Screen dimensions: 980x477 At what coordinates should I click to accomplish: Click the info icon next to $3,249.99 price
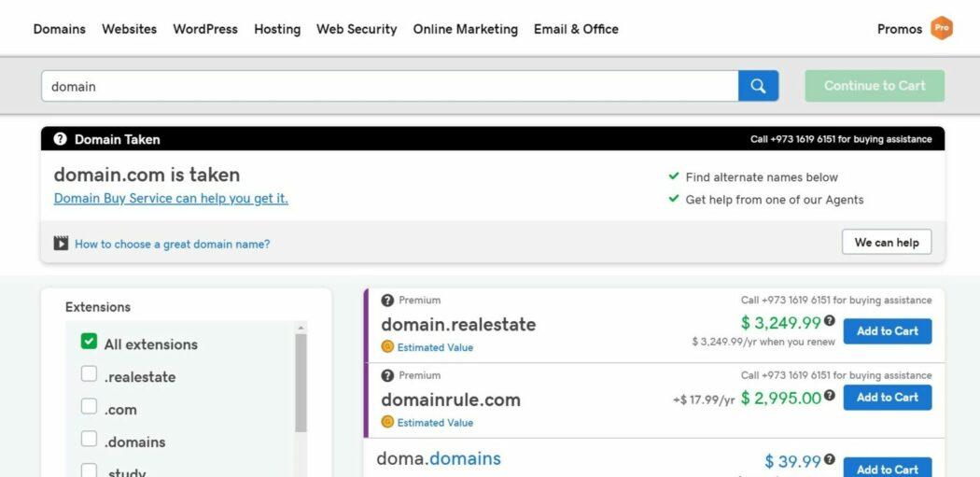point(830,321)
